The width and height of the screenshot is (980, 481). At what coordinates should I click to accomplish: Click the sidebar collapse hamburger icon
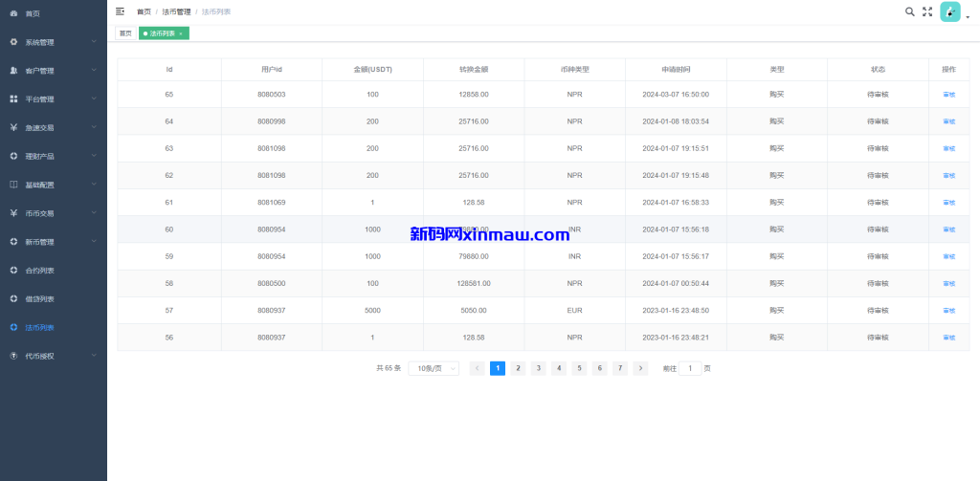tap(120, 11)
